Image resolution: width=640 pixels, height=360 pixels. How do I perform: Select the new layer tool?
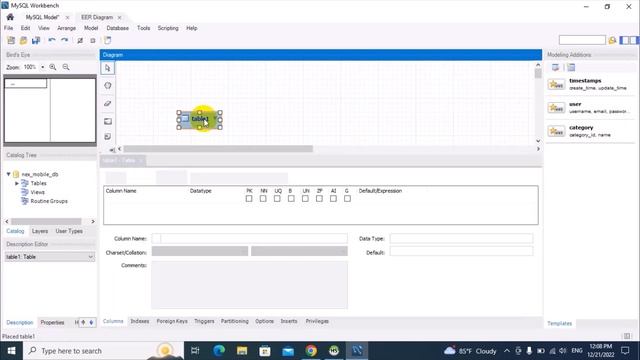tap(108, 121)
